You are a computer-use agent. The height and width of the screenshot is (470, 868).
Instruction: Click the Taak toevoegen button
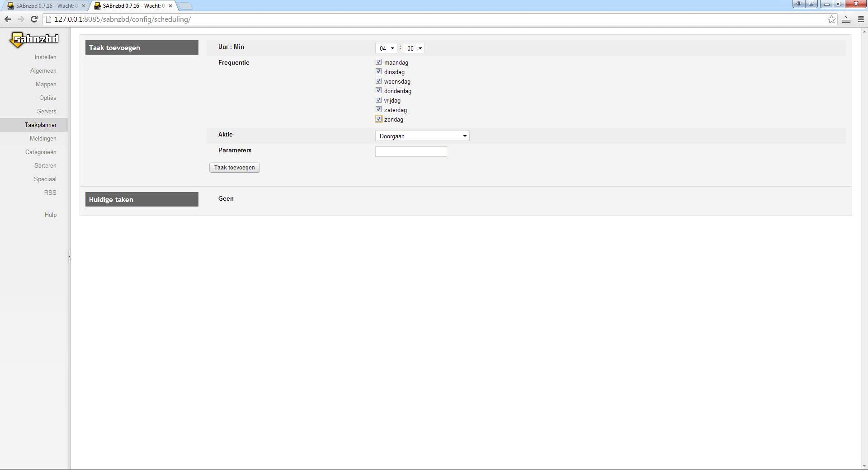[235, 168]
